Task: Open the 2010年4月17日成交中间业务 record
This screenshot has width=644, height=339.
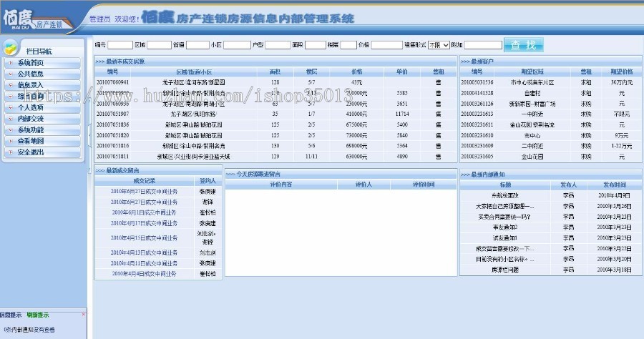Action: pos(144,223)
